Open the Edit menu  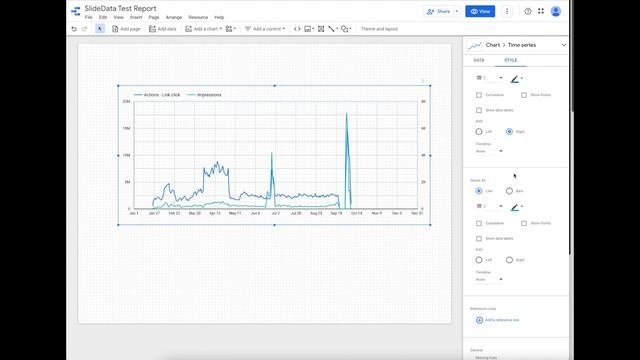pos(103,18)
